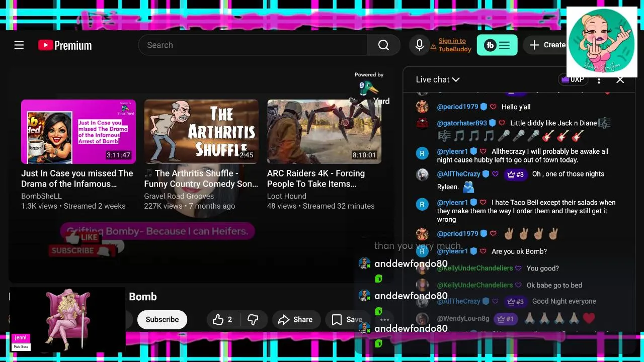This screenshot has height=362, width=644.
Task: Start voice search with microphone
Action: pyautogui.click(x=419, y=45)
